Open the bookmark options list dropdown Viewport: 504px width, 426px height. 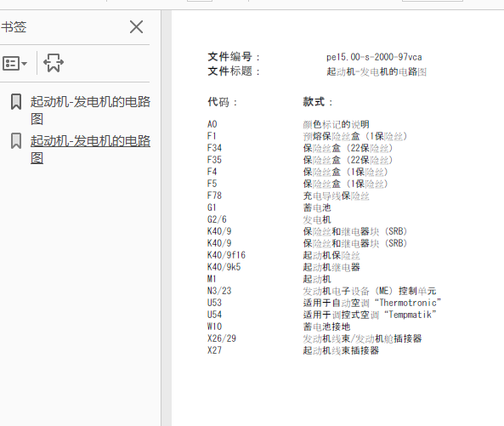pyautogui.click(x=14, y=63)
